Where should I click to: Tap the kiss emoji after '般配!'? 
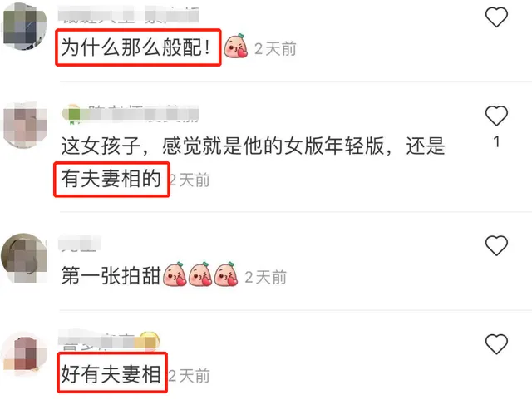pos(236,46)
